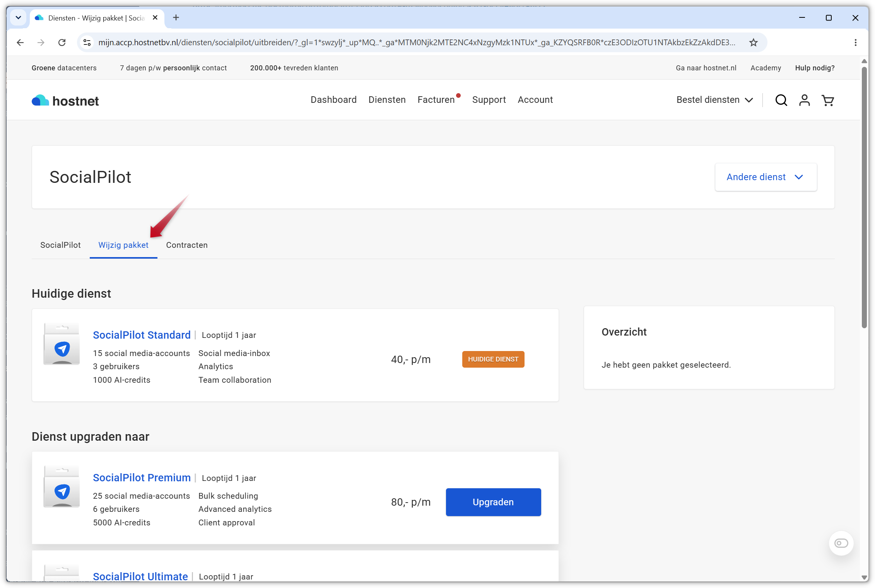The width and height of the screenshot is (875, 588).
Task: Click the SocialPilot Standard product image
Action: coord(62,344)
